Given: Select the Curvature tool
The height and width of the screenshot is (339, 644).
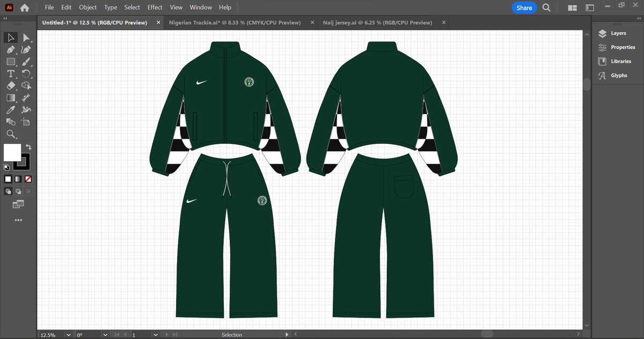Looking at the screenshot, I should click(x=26, y=49).
